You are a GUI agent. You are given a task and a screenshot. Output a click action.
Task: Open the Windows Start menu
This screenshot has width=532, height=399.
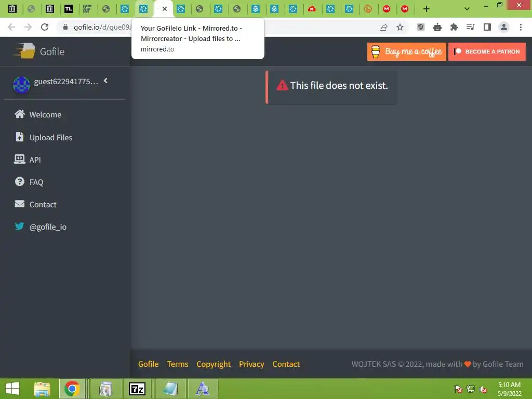tap(12, 389)
